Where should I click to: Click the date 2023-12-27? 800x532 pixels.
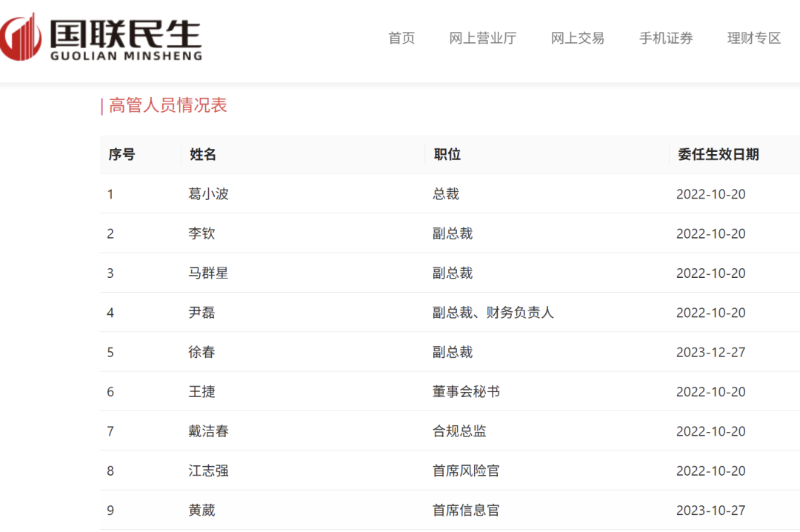click(710, 352)
